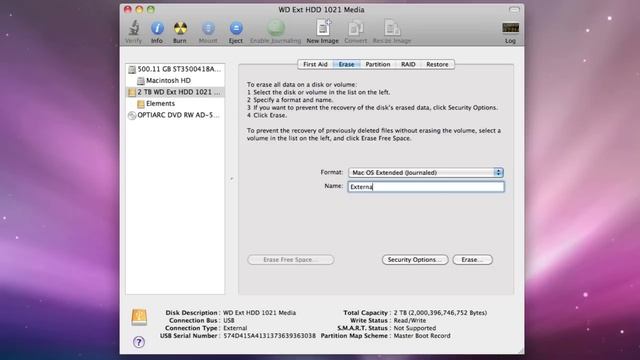Select the 500.11 GB ST3500418A disk
The width and height of the screenshot is (640, 360).
[x=176, y=69]
